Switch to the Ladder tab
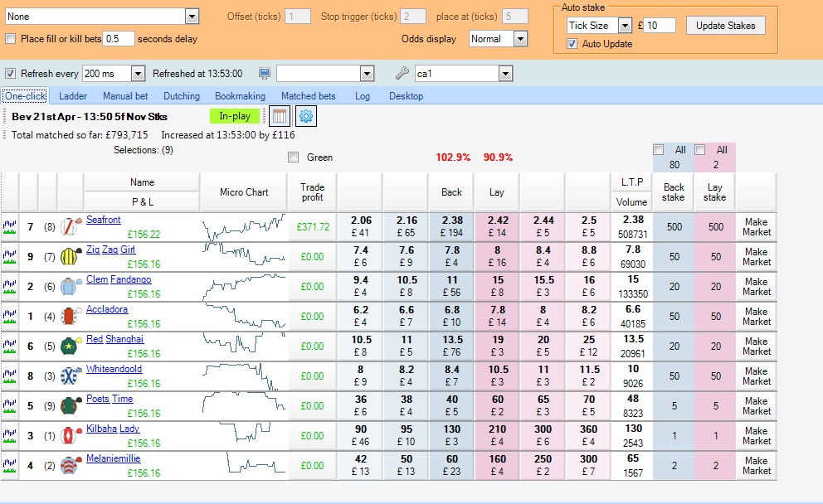The height and width of the screenshot is (504, 823). click(73, 96)
